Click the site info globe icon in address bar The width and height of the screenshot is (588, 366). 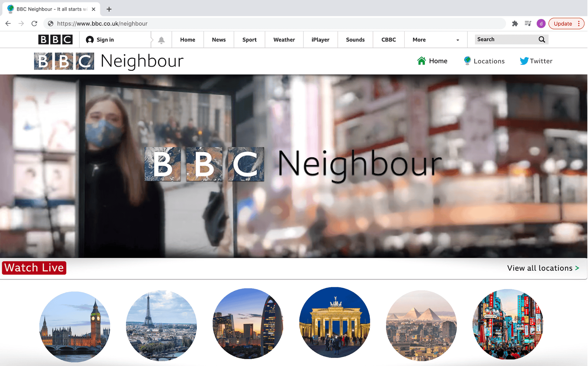coord(51,24)
